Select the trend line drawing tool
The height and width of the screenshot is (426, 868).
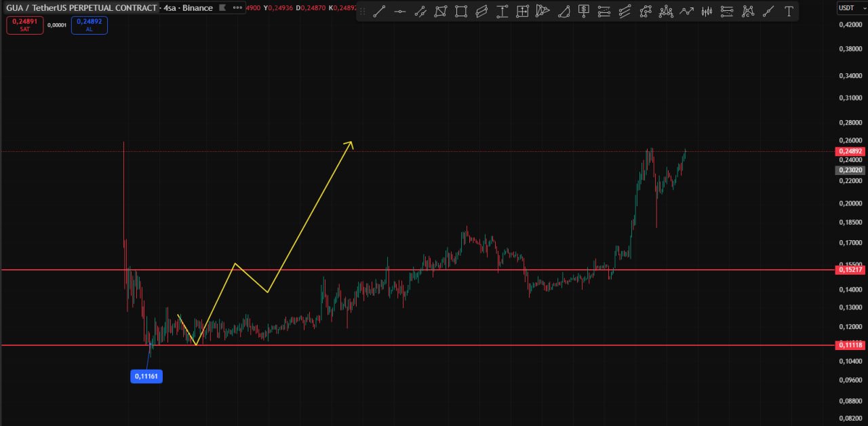[379, 11]
